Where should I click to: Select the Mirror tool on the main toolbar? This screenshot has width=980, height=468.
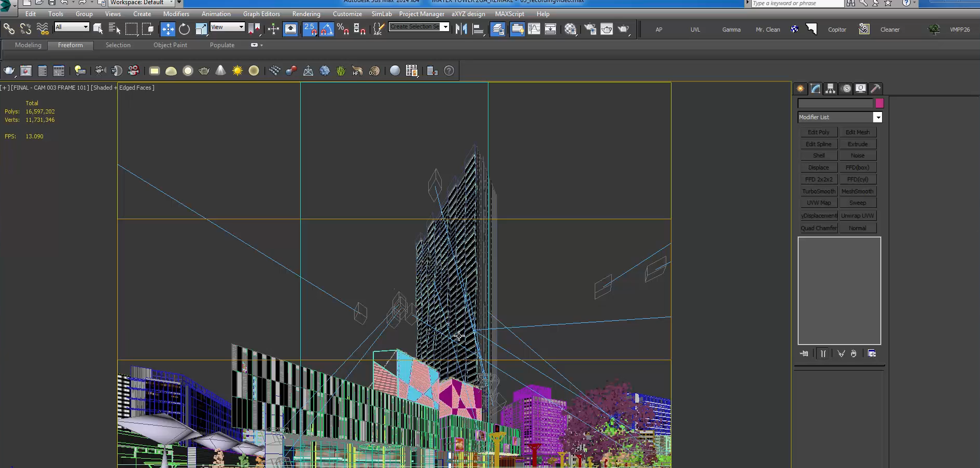tap(460, 29)
